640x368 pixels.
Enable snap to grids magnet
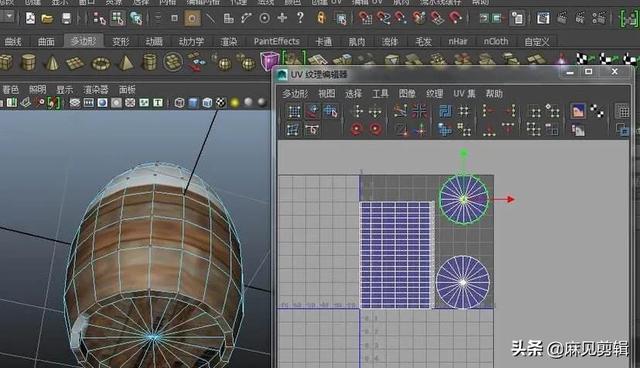click(364, 18)
